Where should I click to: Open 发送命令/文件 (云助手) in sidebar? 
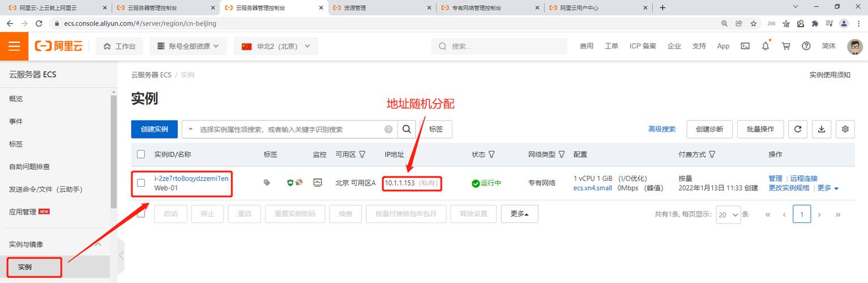pos(46,189)
